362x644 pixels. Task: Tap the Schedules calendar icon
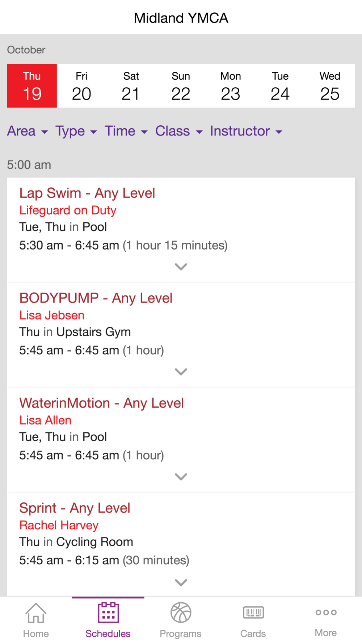pos(108,612)
